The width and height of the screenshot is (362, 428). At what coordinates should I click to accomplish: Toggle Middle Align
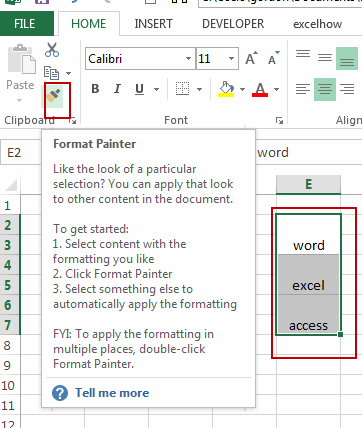coord(325,58)
